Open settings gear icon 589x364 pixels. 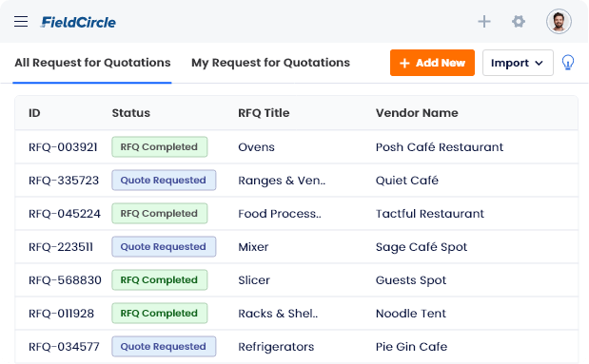click(519, 22)
